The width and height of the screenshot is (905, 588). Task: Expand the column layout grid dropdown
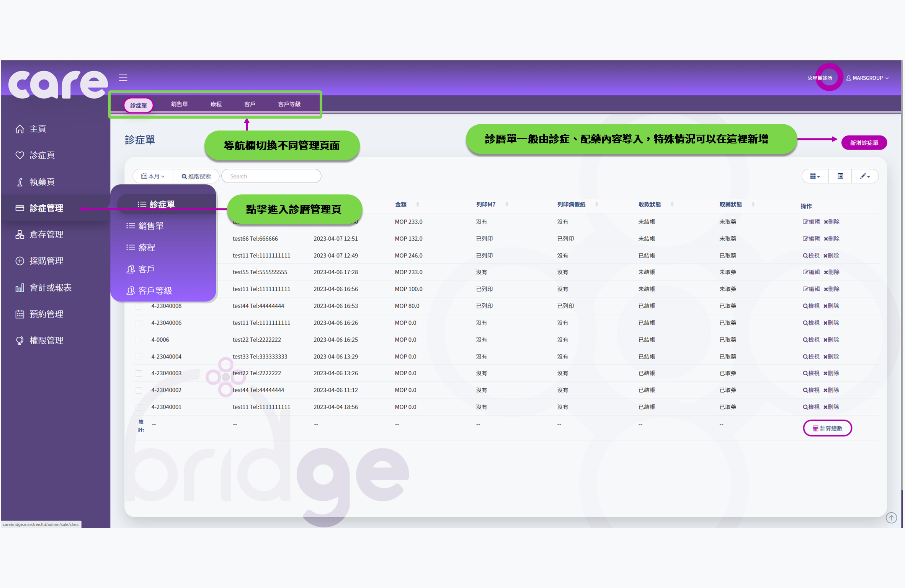tap(815, 176)
